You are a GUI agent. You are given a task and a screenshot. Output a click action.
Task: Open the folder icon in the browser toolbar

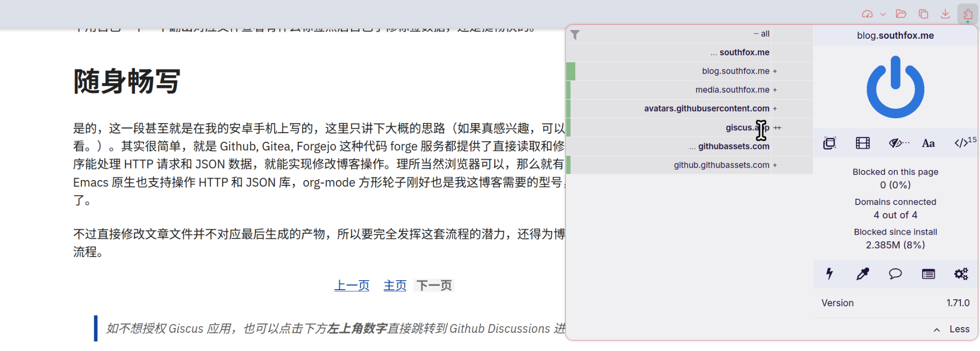coord(901,14)
